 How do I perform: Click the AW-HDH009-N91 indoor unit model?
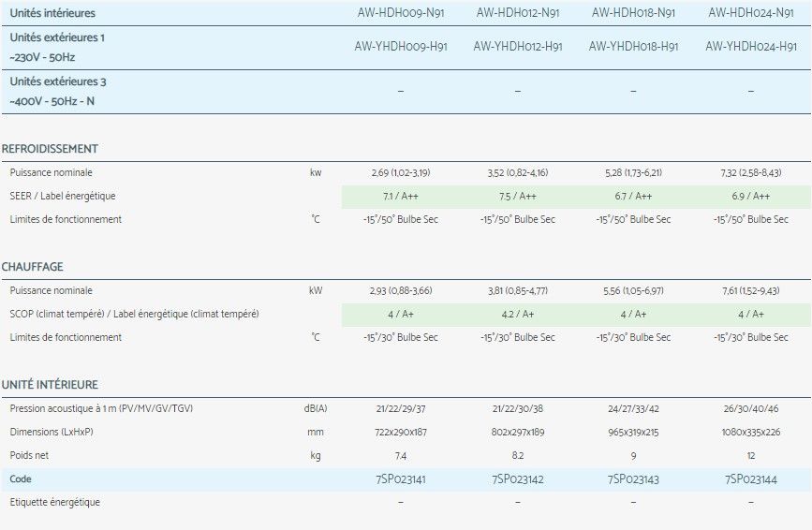pyautogui.click(x=400, y=13)
